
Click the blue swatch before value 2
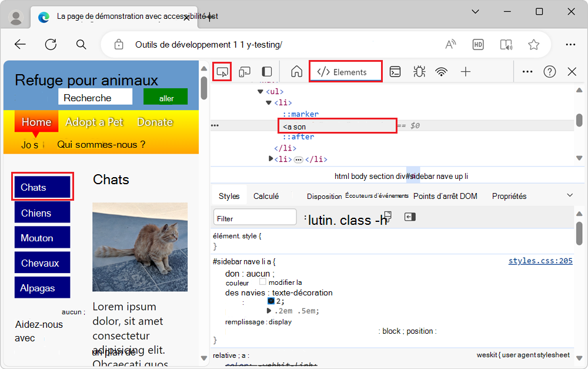271,301
